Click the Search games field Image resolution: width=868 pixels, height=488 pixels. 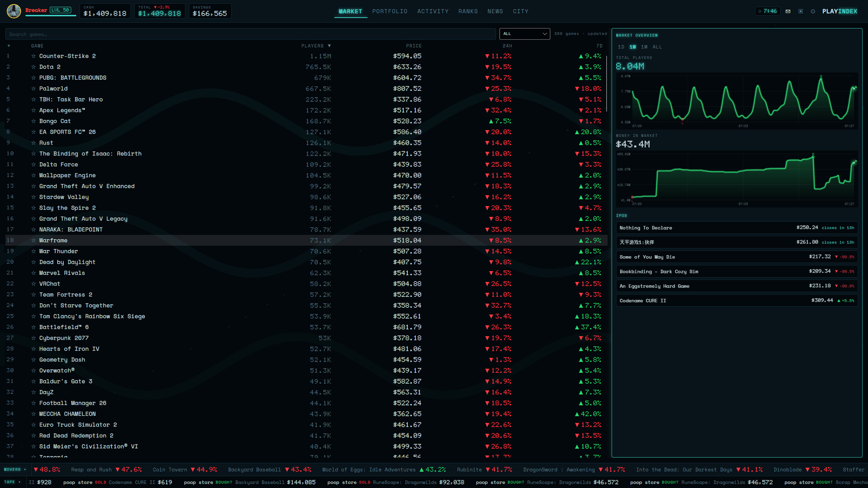coord(250,34)
